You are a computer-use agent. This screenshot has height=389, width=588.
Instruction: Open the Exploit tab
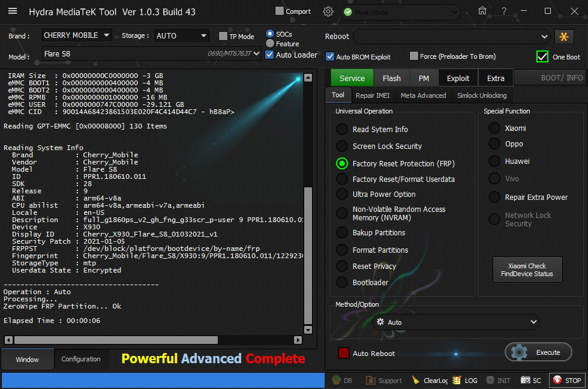pos(458,79)
